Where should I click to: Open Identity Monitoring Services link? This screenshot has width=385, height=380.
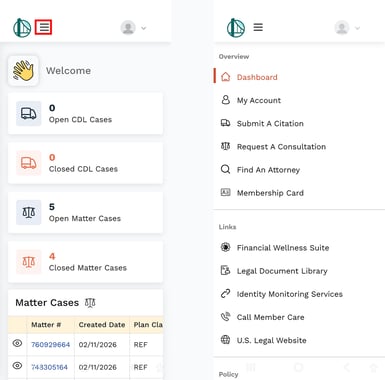(x=290, y=294)
